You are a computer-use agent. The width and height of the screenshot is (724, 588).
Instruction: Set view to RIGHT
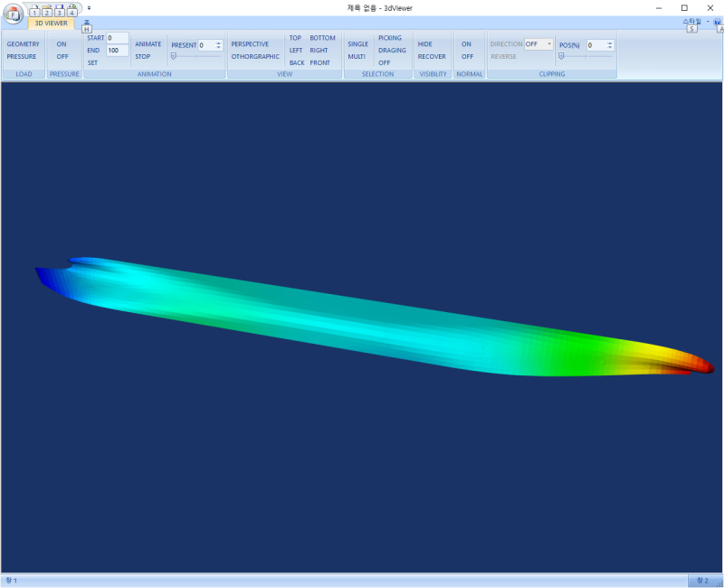tap(319, 51)
